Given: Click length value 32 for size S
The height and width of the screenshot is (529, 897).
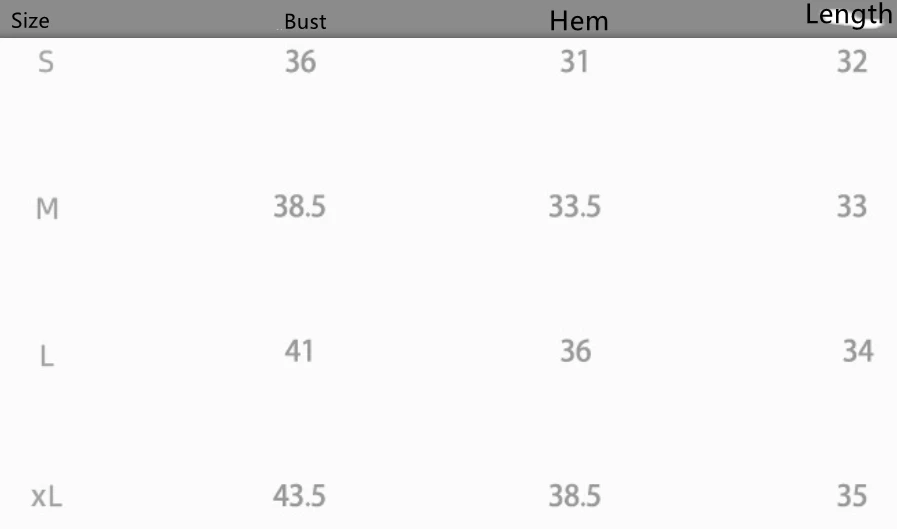Looking at the screenshot, I should (x=852, y=63).
